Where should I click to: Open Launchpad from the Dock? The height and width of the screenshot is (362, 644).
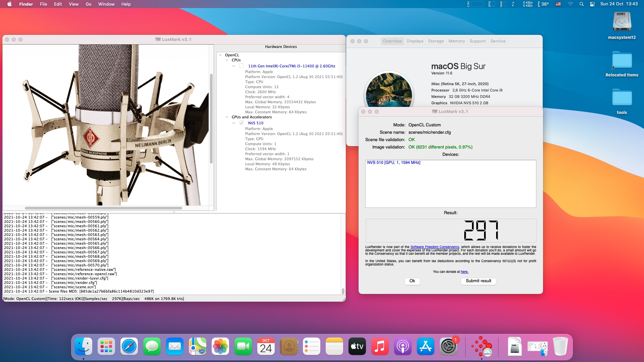[106, 346]
